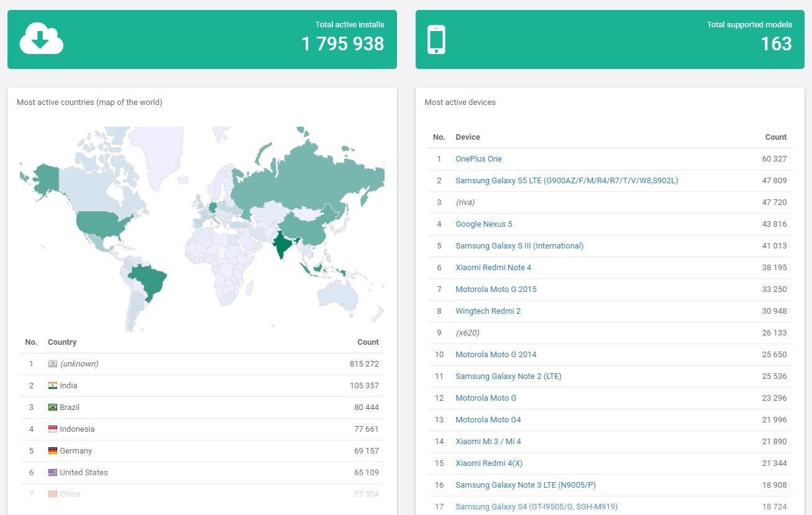Open the Google Nexus 5 link
The width and height of the screenshot is (812, 515).
(483, 224)
